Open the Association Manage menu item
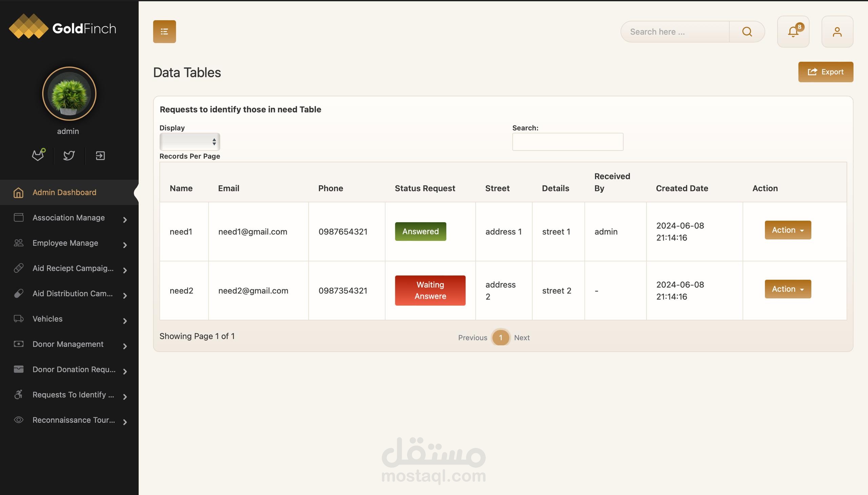Image resolution: width=868 pixels, height=495 pixels. (69, 218)
